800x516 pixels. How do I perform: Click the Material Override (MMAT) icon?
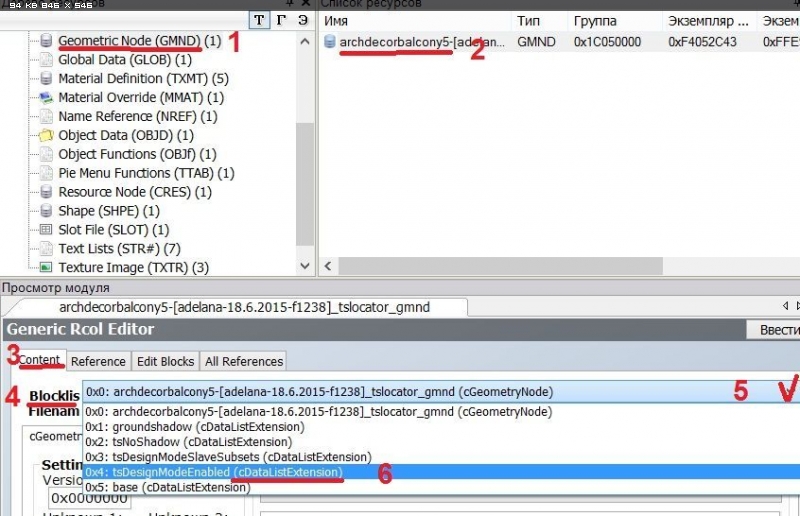tap(46, 98)
